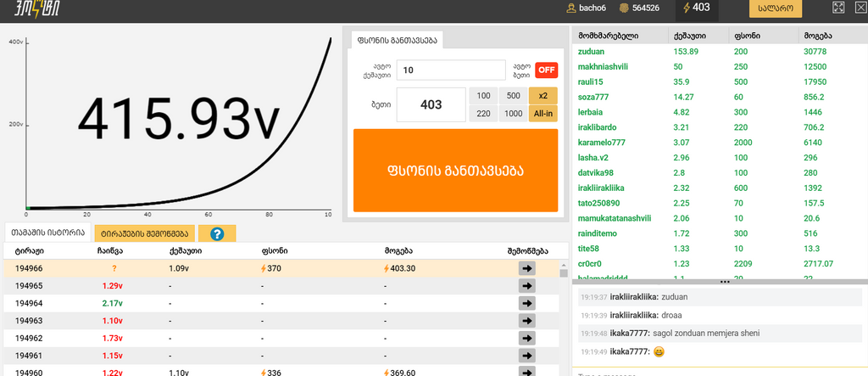Click the auto cashout input field
Image resolution: width=868 pixels, height=376 pixels.
[451, 70]
